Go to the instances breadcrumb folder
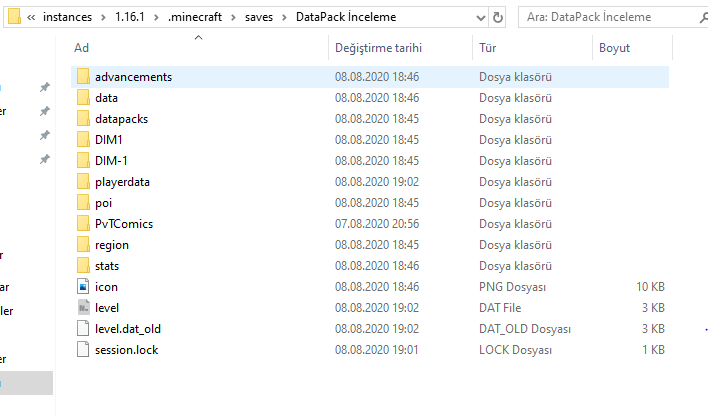708x416 pixels. tap(67, 17)
